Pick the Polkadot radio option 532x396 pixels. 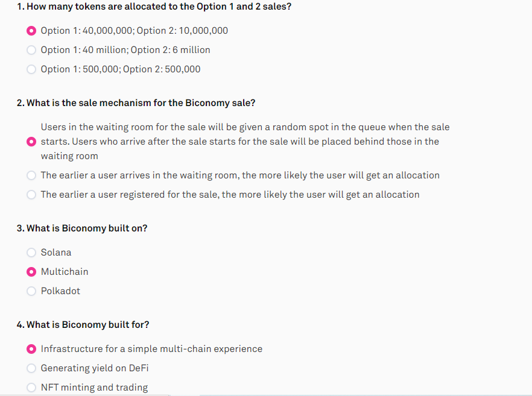[x=31, y=291]
